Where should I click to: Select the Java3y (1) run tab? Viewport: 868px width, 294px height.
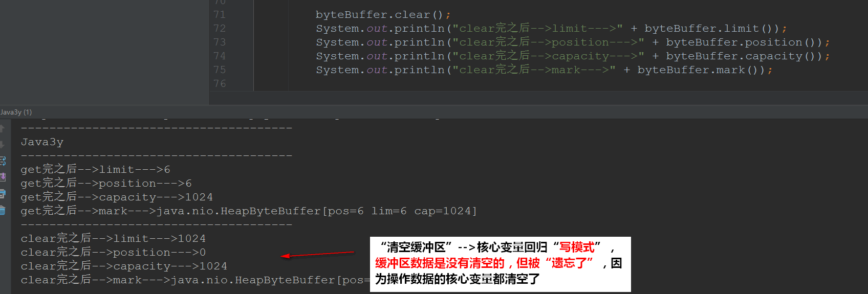[16, 112]
